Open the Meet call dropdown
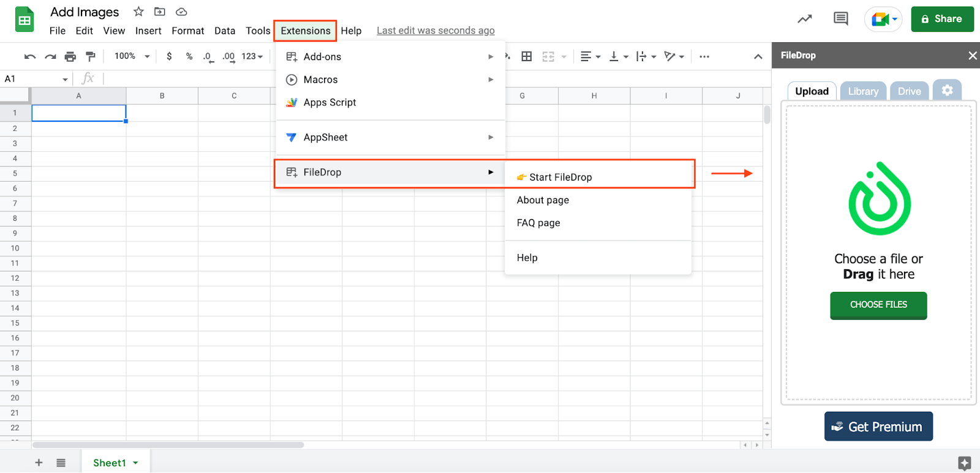 tap(895, 19)
